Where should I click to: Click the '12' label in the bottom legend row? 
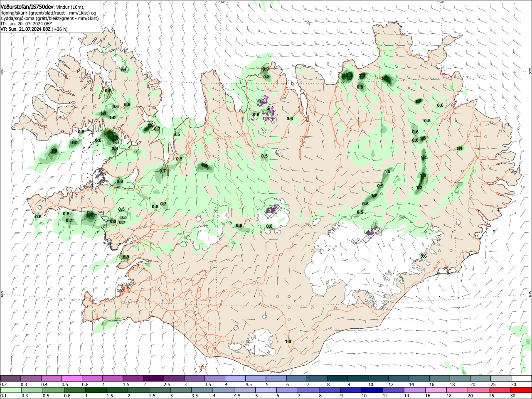coord(386,396)
